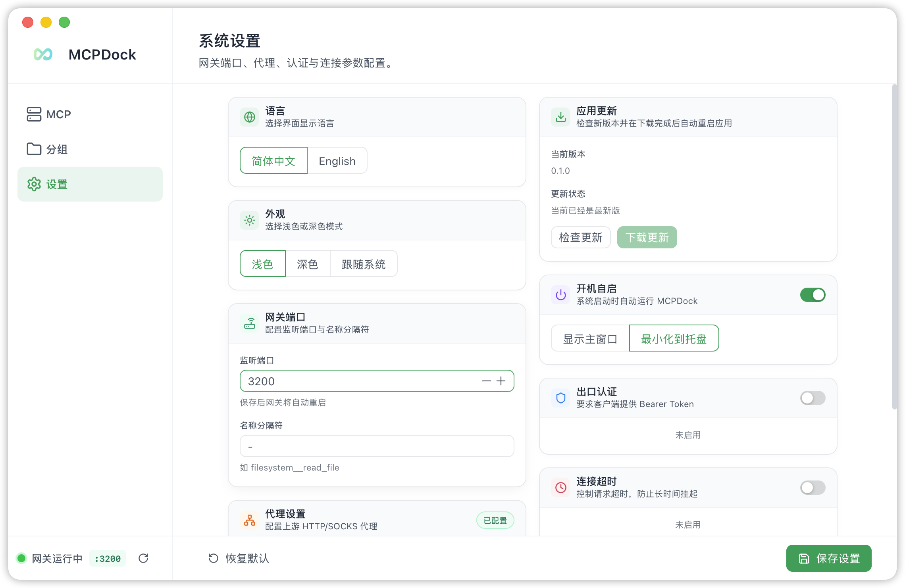Click the 代理设置 card title
Viewport: 905px width, 588px height.
[x=285, y=513]
